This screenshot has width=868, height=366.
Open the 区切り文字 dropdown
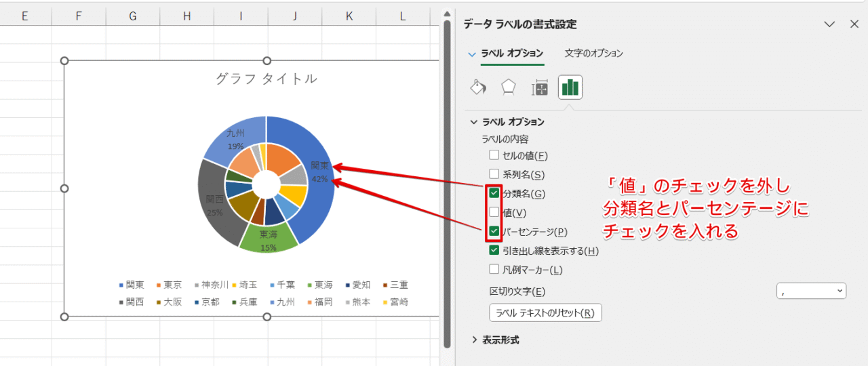click(x=811, y=291)
